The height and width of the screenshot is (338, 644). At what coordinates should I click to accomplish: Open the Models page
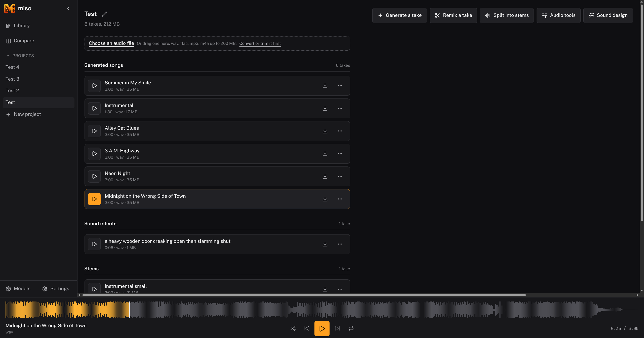pyautogui.click(x=18, y=289)
